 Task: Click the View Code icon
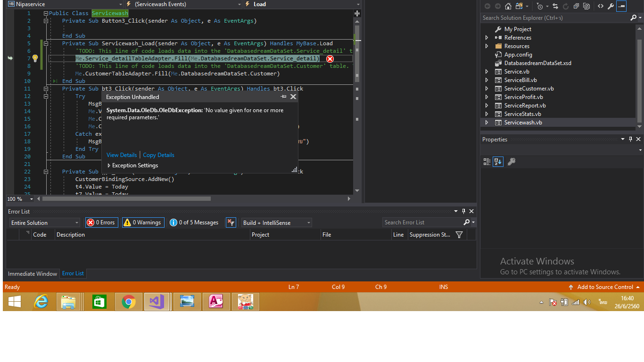(x=600, y=6)
